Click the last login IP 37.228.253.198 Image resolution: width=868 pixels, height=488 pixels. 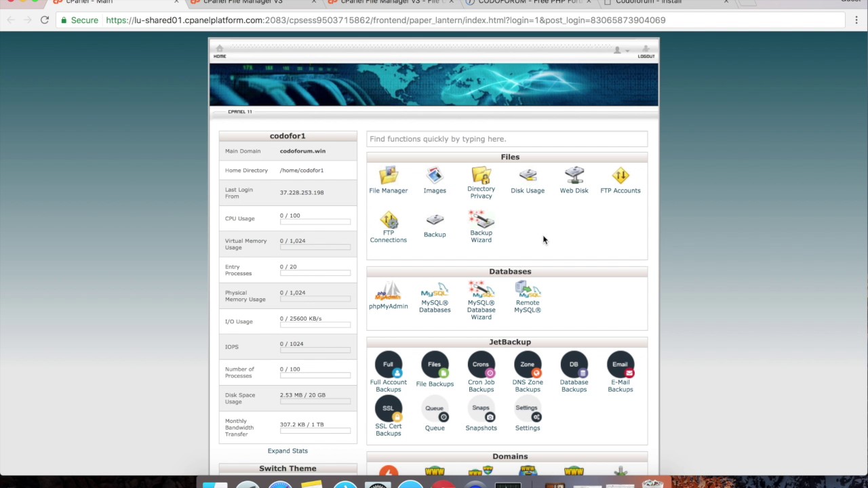point(302,192)
